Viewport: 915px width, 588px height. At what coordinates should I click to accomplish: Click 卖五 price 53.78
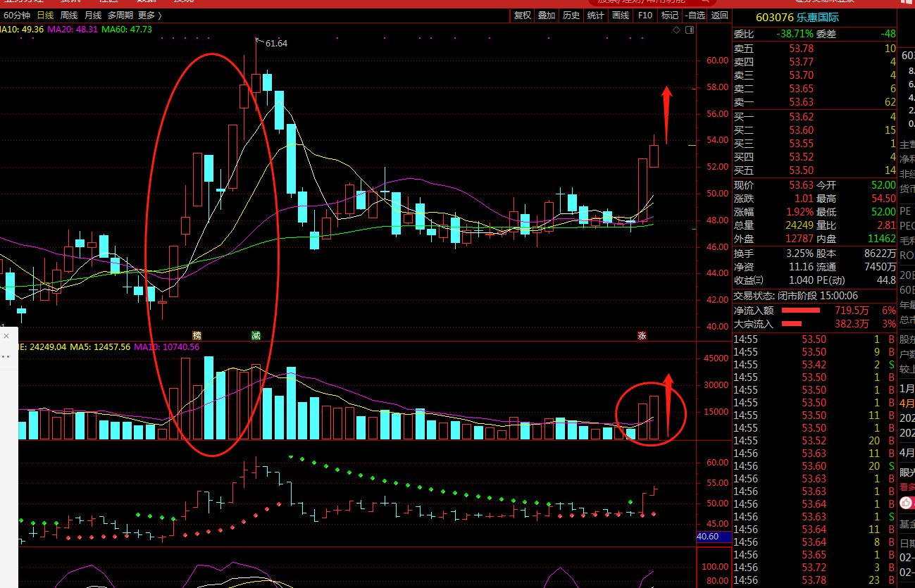coord(802,49)
